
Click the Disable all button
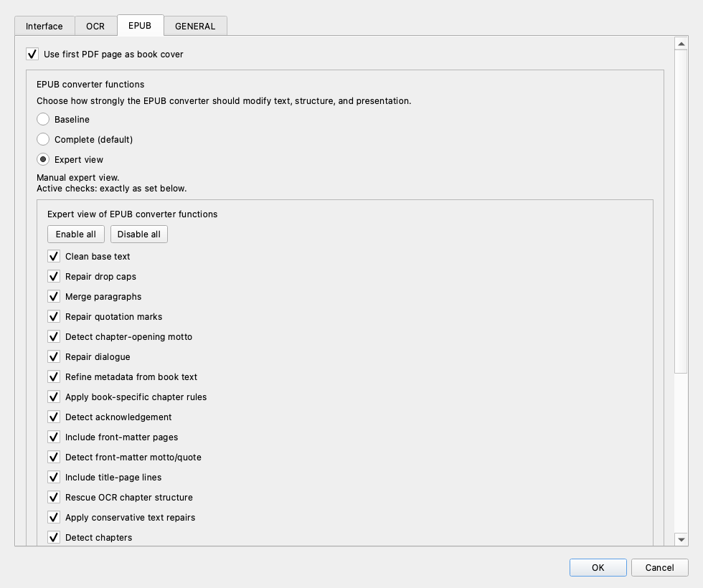139,234
